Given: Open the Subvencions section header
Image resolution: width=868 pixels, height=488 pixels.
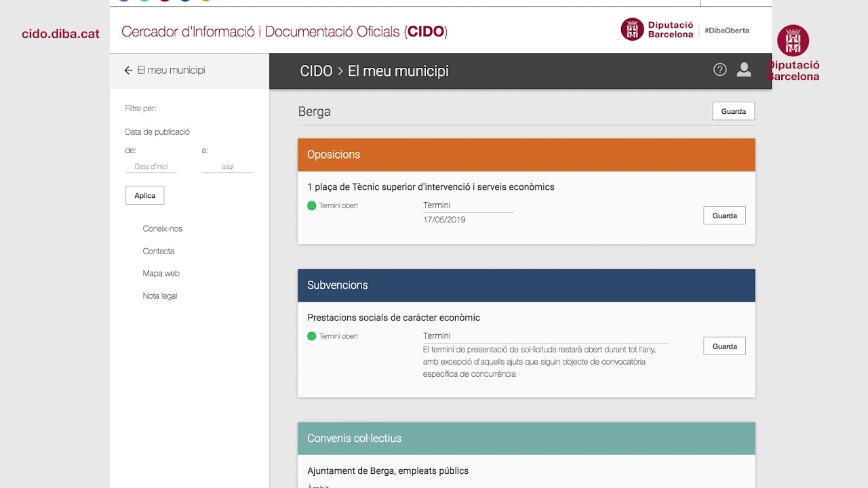Looking at the screenshot, I should (x=526, y=285).
